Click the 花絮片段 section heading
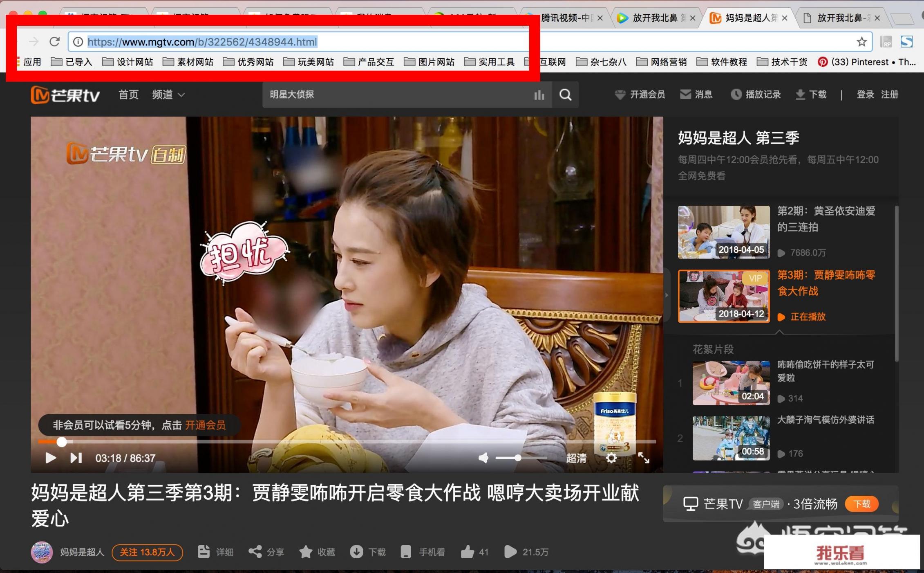This screenshot has height=573, width=924. click(713, 349)
